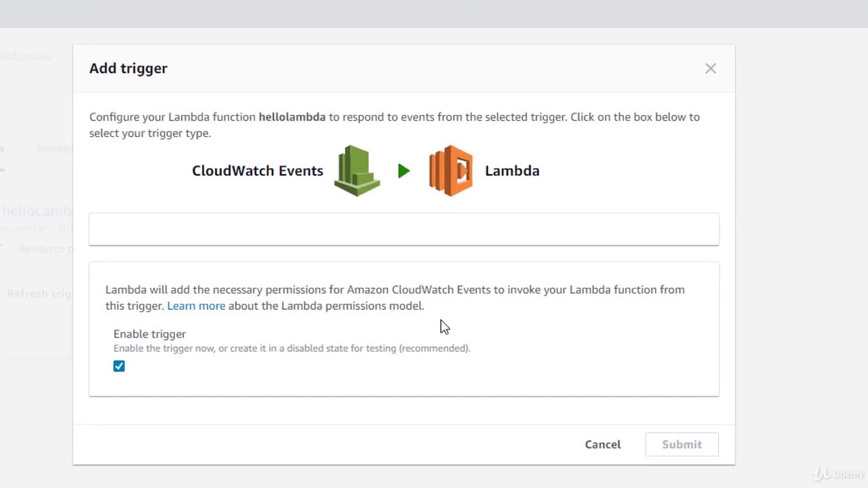Click the CloudWatch Events label
The height and width of the screenshot is (488, 868).
[x=258, y=171]
